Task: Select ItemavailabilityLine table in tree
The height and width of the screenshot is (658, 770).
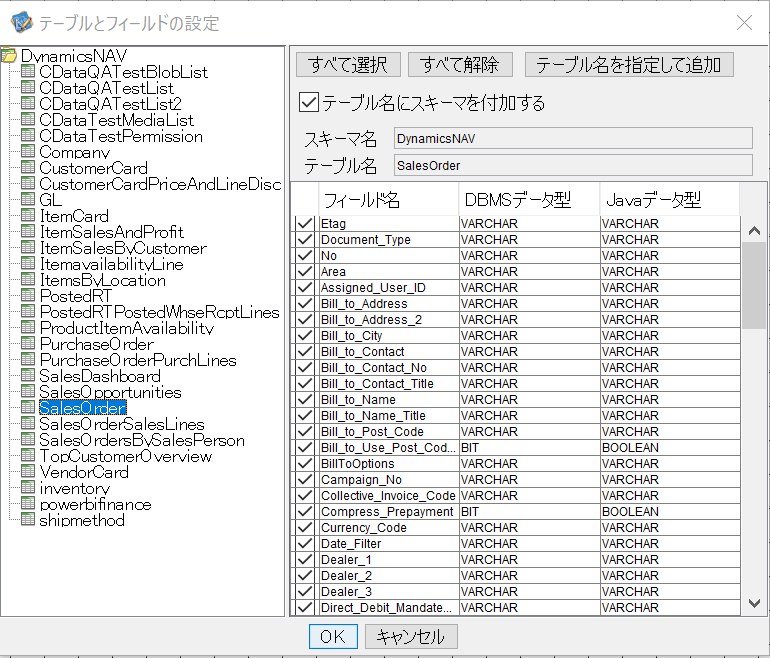Action: 111,264
